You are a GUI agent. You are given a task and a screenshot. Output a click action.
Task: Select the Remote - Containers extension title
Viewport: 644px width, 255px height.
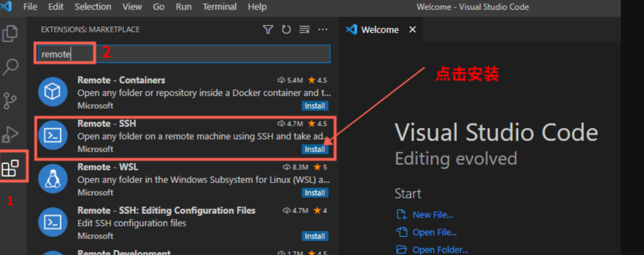(121, 80)
